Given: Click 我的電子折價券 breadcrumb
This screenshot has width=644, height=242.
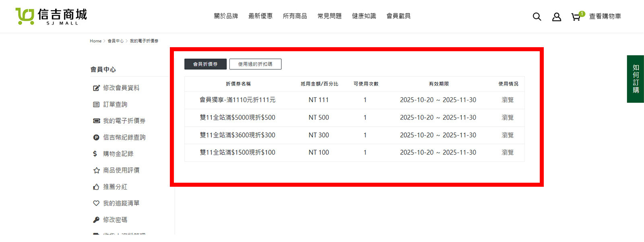Looking at the screenshot, I should [x=144, y=41].
